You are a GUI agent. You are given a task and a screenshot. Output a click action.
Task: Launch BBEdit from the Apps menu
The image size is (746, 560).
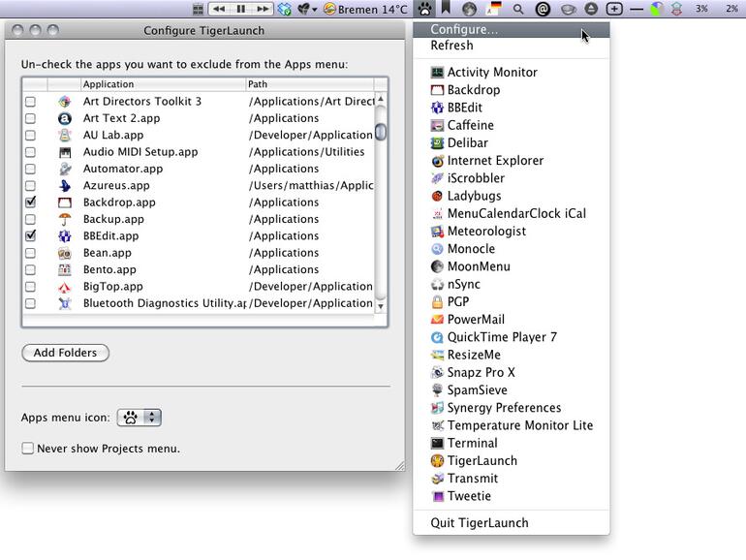(x=511, y=108)
